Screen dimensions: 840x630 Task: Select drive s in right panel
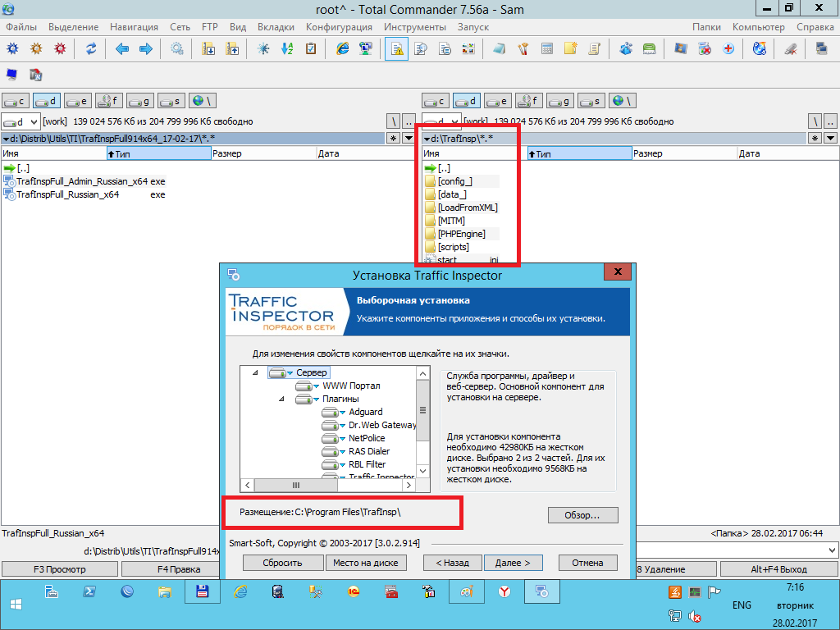(591, 101)
